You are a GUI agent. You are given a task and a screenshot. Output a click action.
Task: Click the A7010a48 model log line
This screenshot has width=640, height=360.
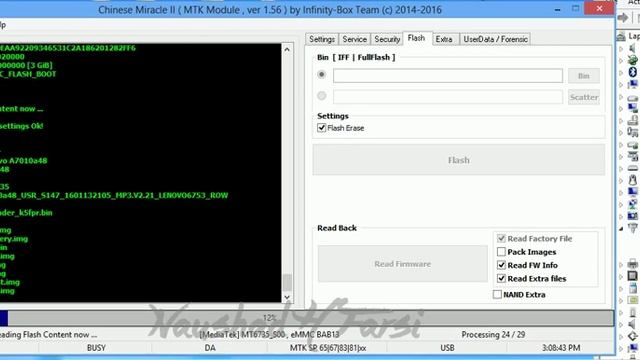pyautogui.click(x=24, y=161)
